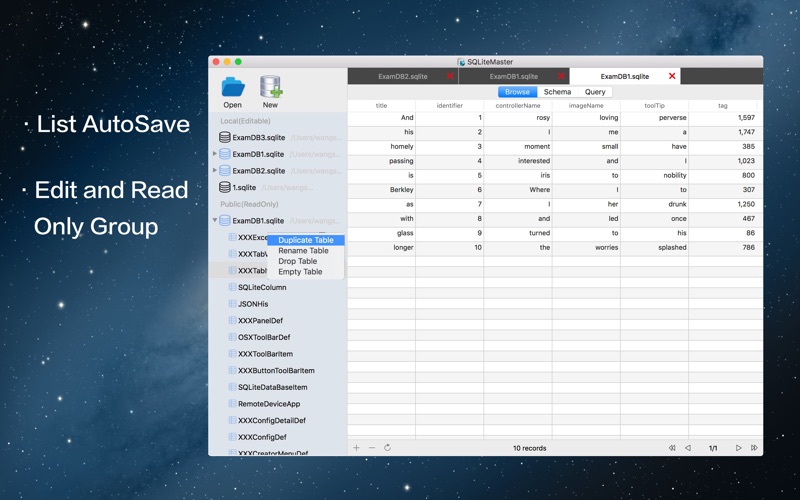Image resolution: width=800 pixels, height=500 pixels.
Task: Click the ExamDB3.sqlite database icon
Action: coord(224,137)
